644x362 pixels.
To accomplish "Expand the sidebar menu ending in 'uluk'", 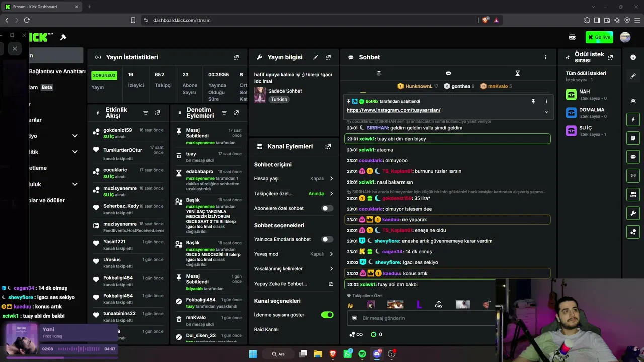I will point(75,184).
